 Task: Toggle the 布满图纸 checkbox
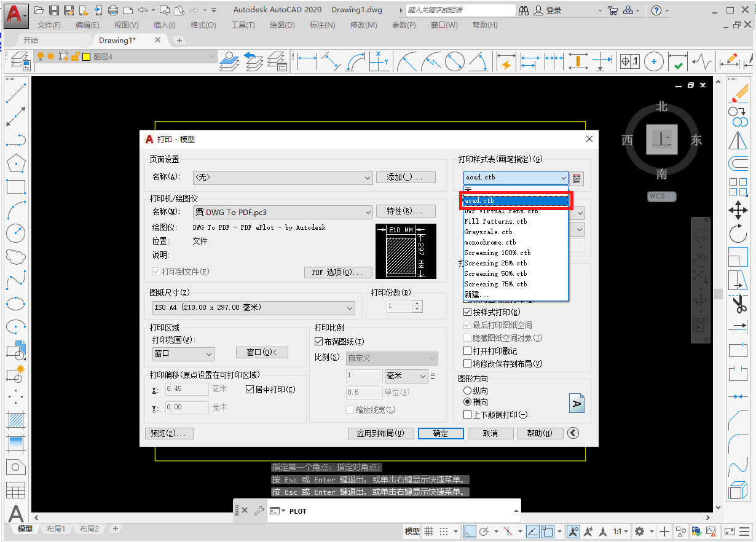(x=318, y=342)
